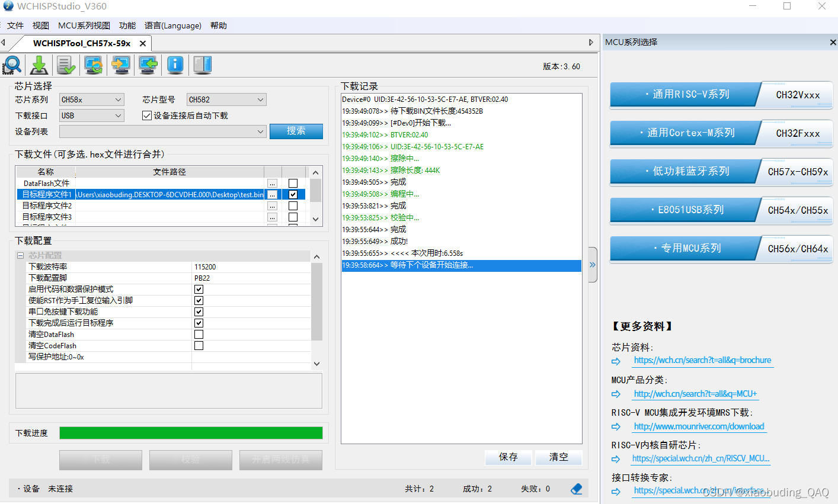Click the collapse arrows on right panel edge

coord(593,265)
